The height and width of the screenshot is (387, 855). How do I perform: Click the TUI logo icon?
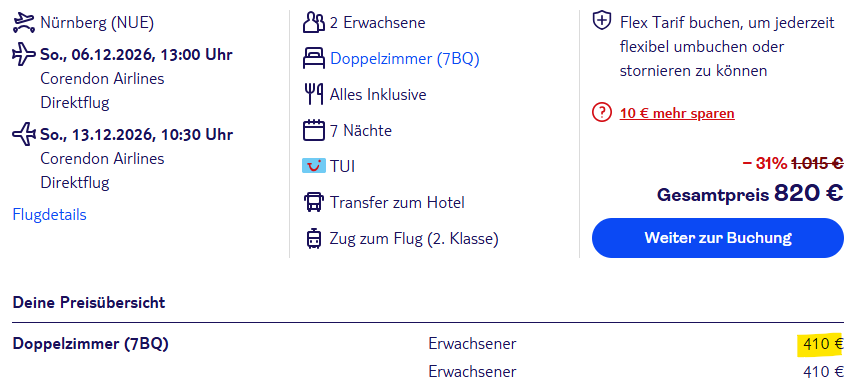(x=314, y=166)
